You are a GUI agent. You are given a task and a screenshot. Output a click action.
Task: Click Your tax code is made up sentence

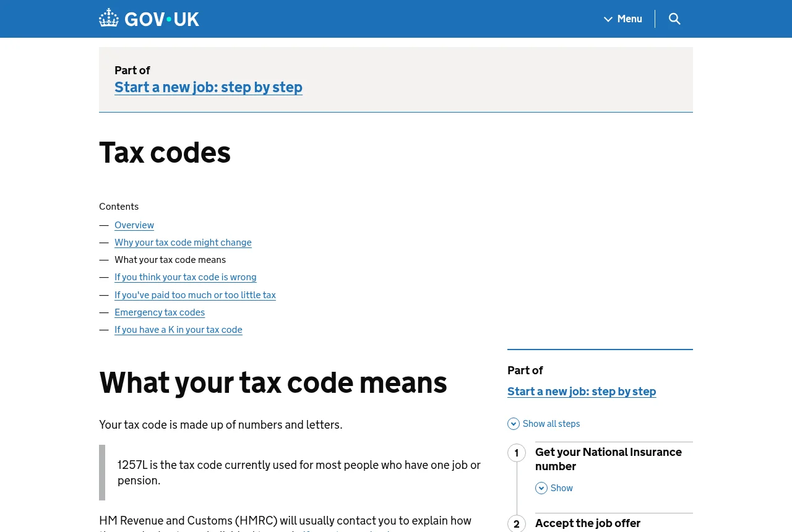(220, 425)
